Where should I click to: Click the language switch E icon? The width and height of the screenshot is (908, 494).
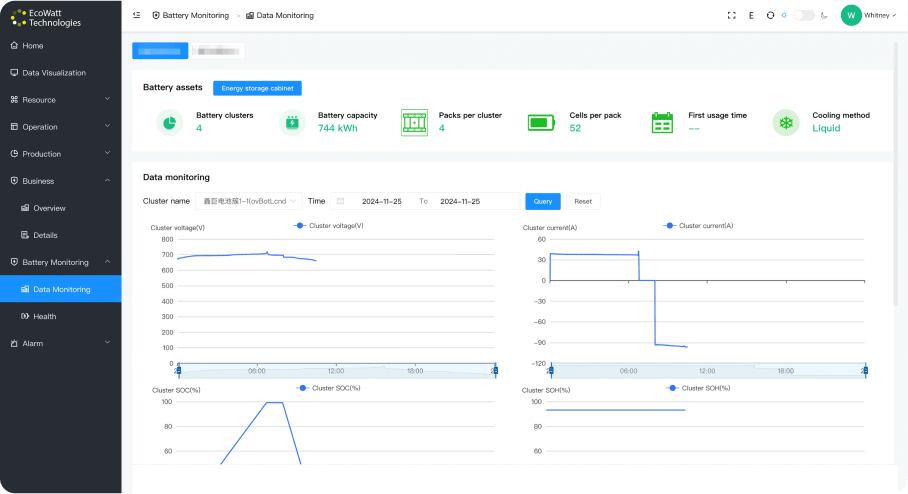751,15
